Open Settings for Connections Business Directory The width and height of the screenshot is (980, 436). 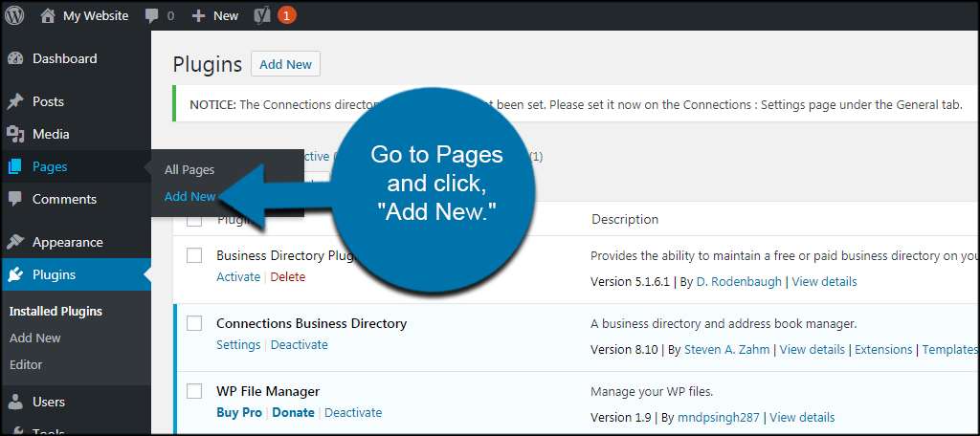coord(238,345)
